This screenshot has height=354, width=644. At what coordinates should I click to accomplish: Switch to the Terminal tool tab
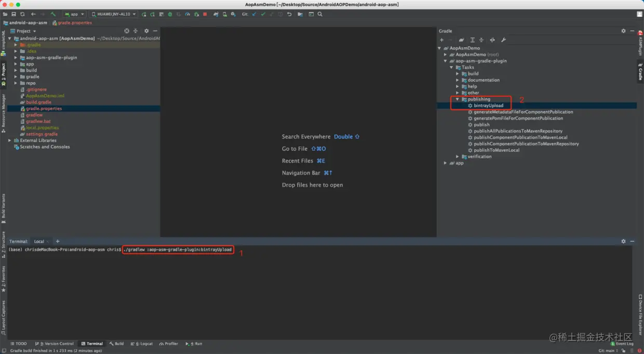click(x=92, y=344)
